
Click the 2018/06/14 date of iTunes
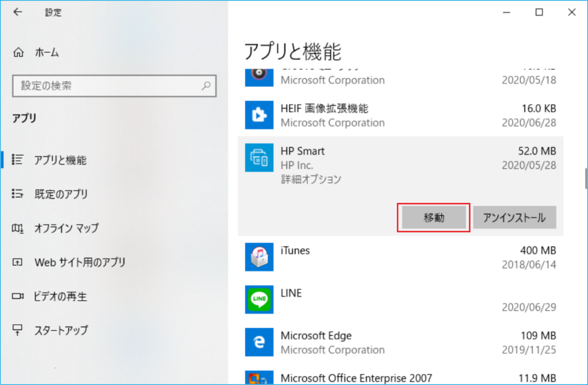(529, 265)
